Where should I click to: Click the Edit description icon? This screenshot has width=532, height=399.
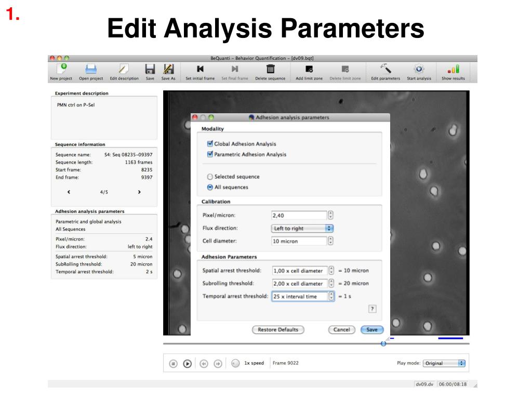[x=124, y=69]
